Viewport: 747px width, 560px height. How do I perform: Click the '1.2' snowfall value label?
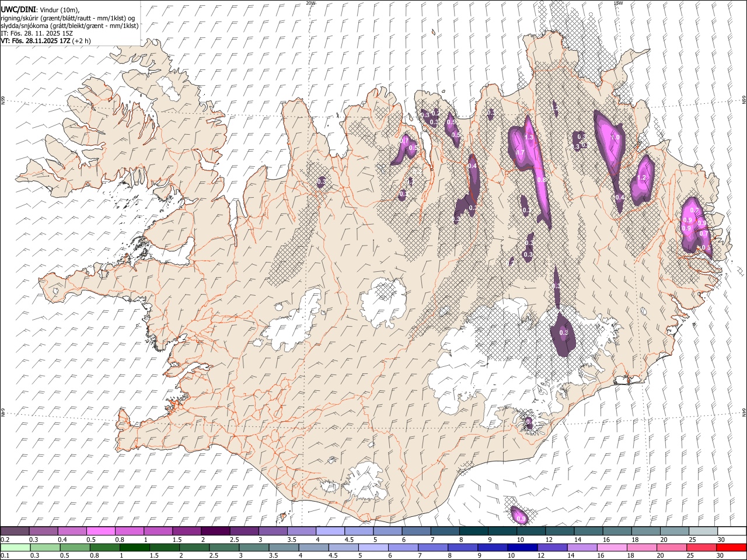coord(643,178)
